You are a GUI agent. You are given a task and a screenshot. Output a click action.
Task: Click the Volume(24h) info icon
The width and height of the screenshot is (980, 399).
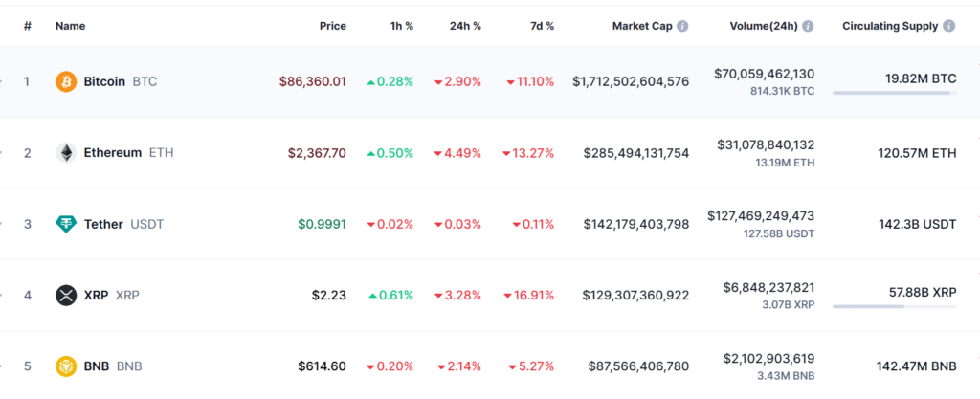tap(809, 26)
